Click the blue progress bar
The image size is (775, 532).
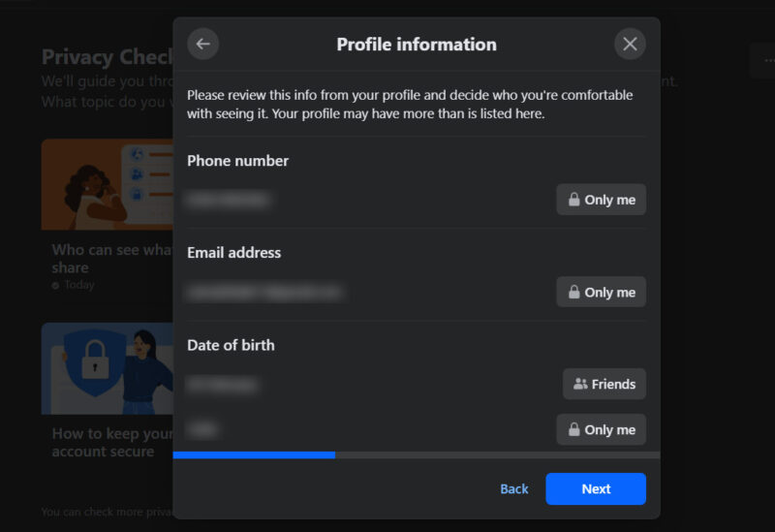(254, 454)
